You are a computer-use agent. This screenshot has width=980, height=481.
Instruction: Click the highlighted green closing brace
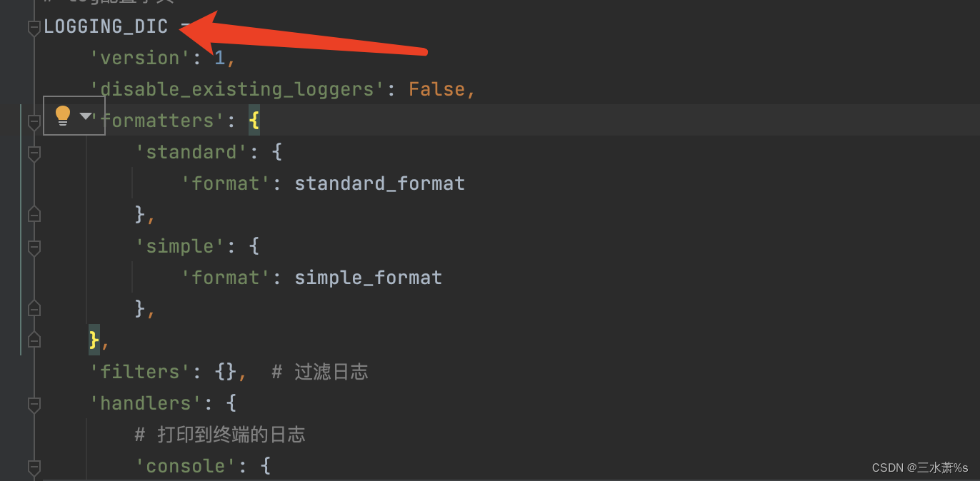(x=93, y=340)
